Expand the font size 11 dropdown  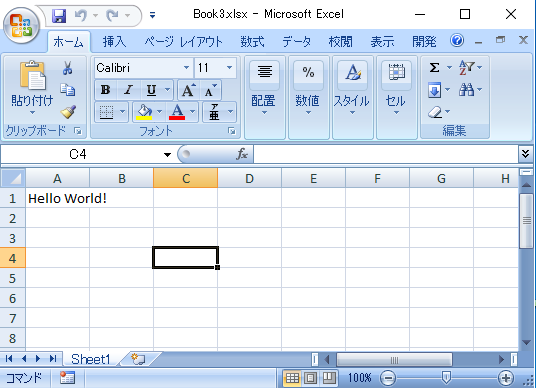coord(229,67)
